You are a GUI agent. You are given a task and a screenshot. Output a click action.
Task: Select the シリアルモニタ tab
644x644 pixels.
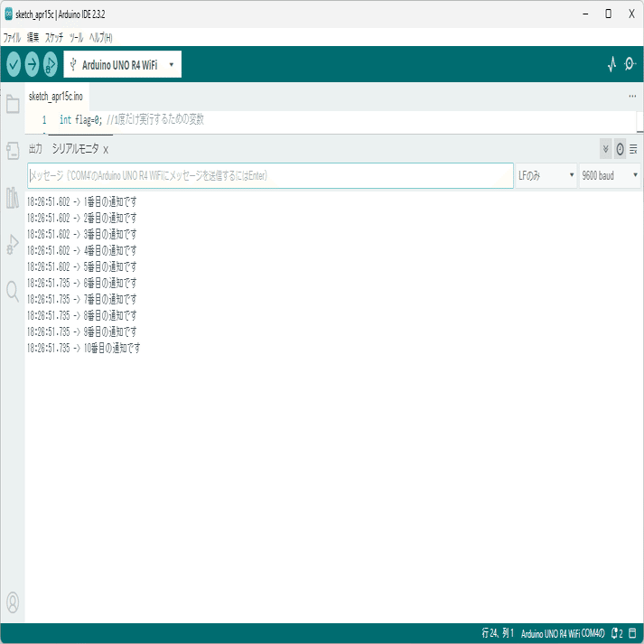75,149
